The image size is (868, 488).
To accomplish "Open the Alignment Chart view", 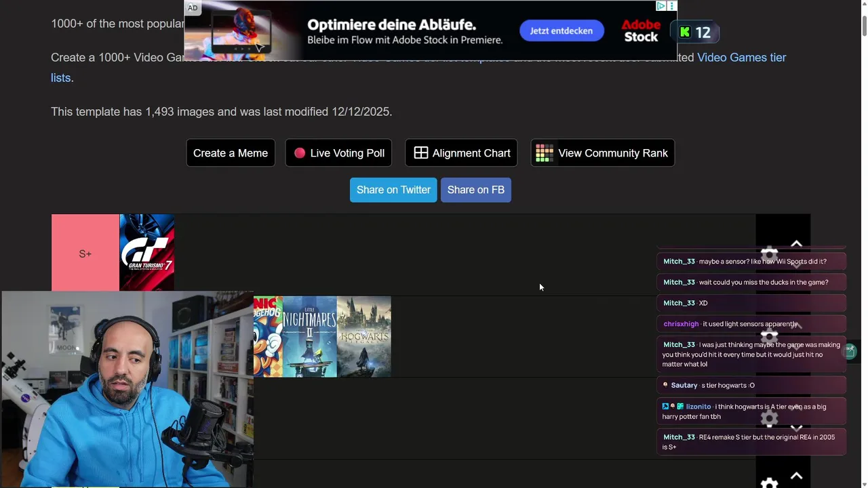I will point(462,153).
